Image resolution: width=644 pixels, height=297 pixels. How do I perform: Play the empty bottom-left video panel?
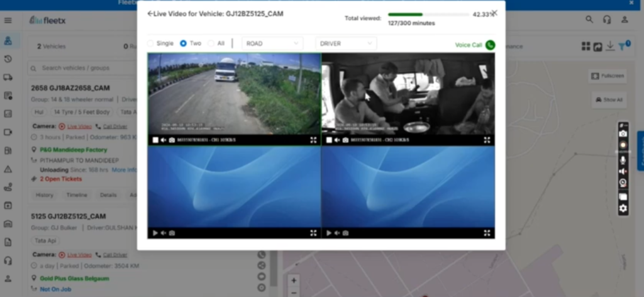tap(155, 233)
